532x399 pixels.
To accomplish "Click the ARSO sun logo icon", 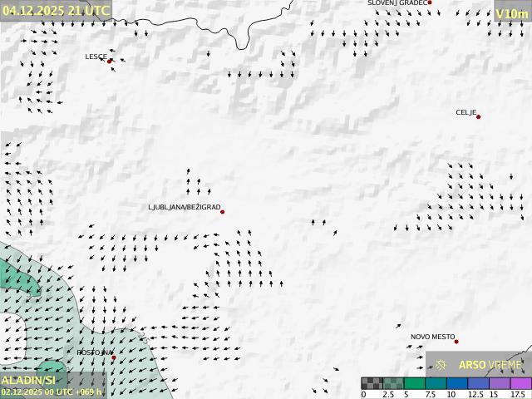I will (x=441, y=364).
